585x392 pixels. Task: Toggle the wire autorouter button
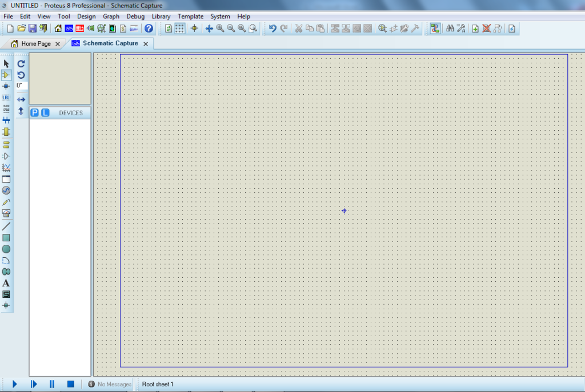pyautogui.click(x=435, y=29)
